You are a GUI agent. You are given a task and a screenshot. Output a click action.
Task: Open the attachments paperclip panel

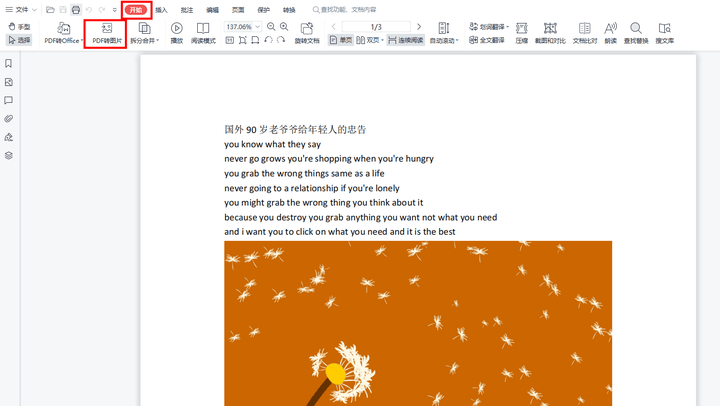click(9, 119)
